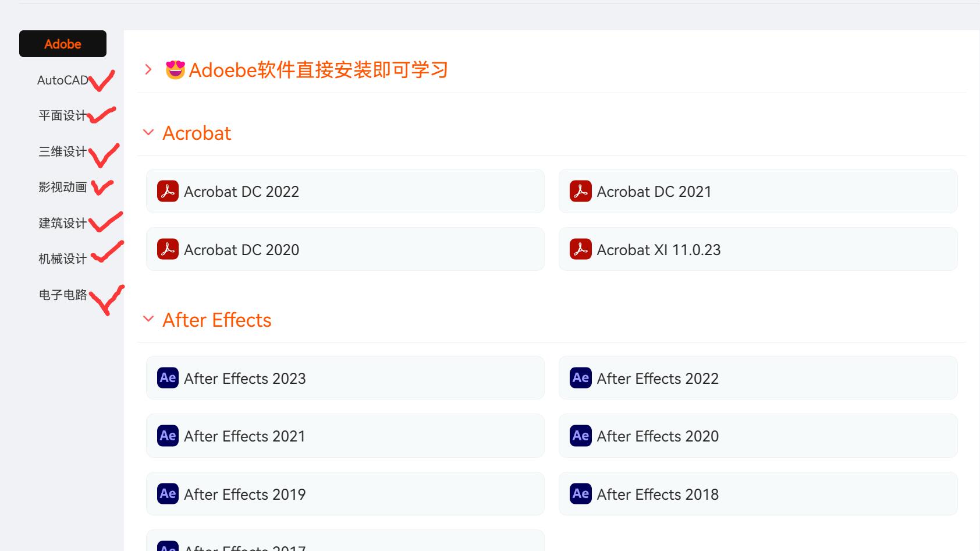Click the Ae icon for After Effects 2018
980x551 pixels.
[x=581, y=494]
